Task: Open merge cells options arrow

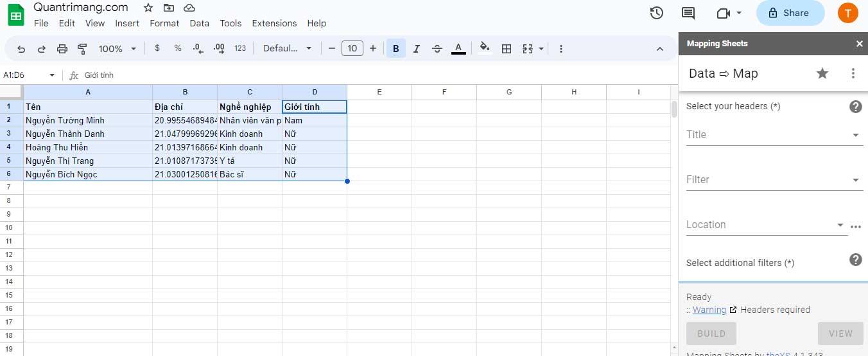Action: (541, 49)
